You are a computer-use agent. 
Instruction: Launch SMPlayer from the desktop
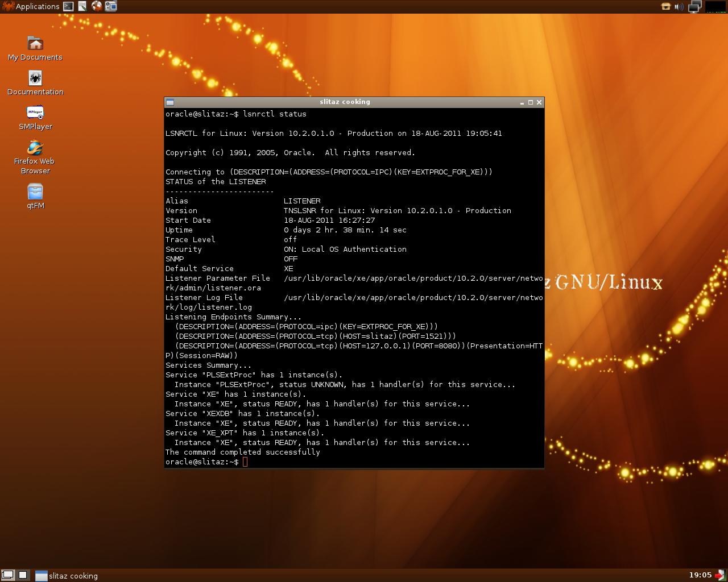click(x=35, y=113)
